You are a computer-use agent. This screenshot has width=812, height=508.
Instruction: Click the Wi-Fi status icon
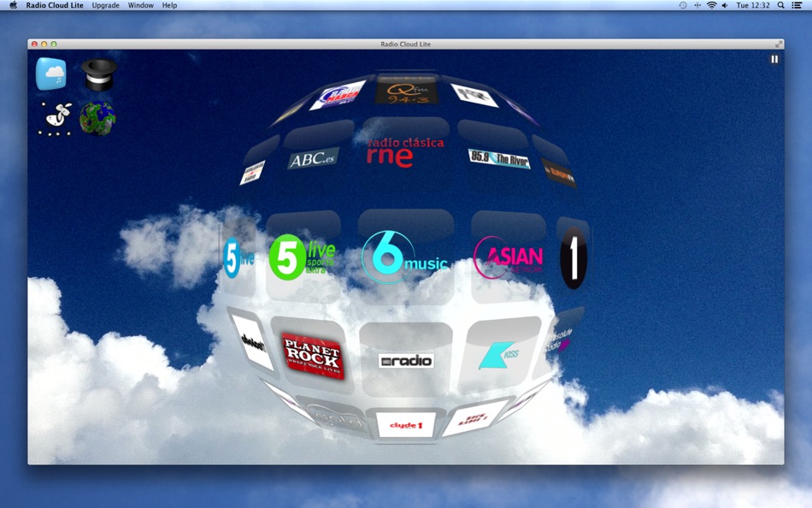(711, 5)
